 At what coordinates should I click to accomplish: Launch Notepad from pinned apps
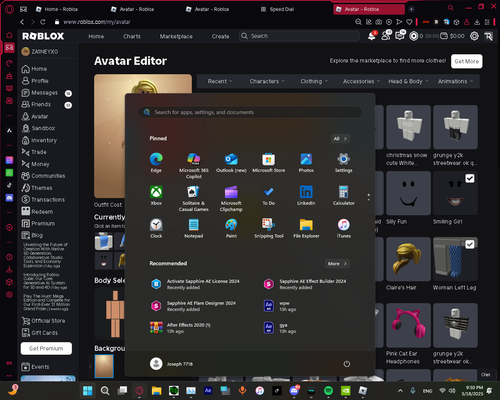[x=194, y=228]
